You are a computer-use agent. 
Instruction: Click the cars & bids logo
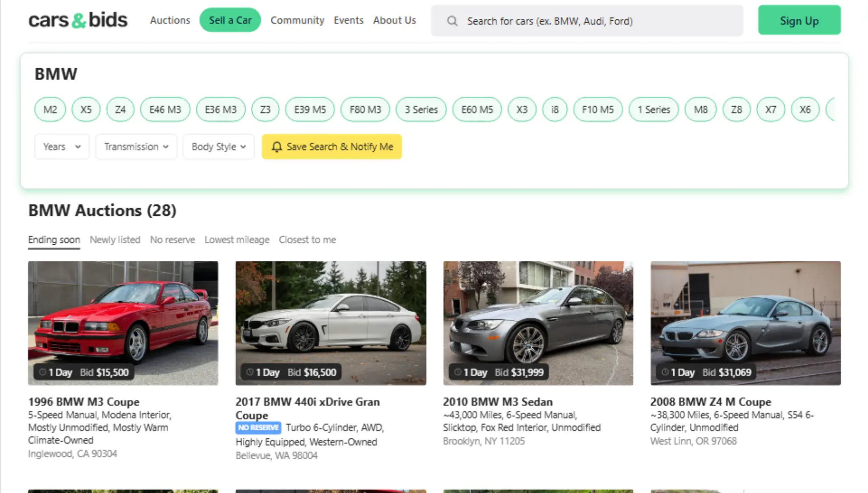[78, 20]
